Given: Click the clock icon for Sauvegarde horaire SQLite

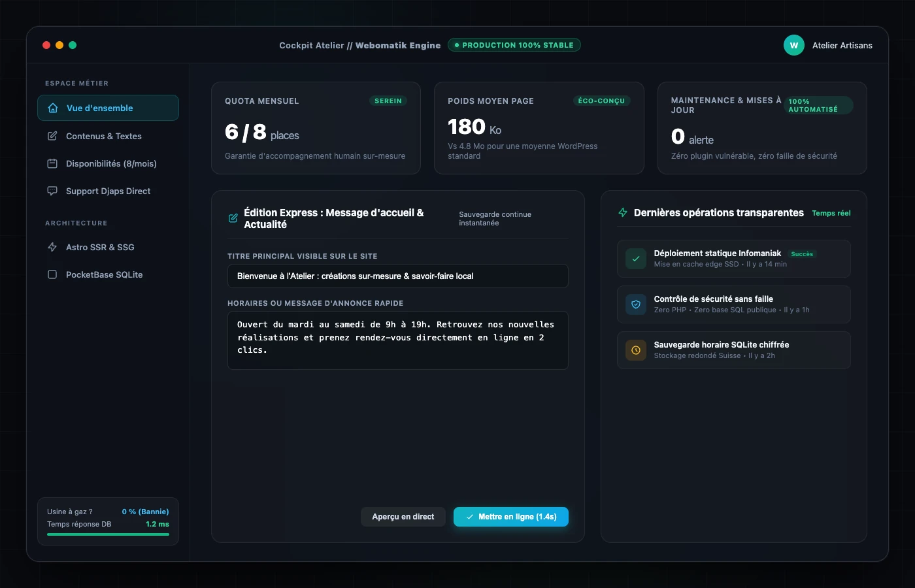Looking at the screenshot, I should coord(636,350).
